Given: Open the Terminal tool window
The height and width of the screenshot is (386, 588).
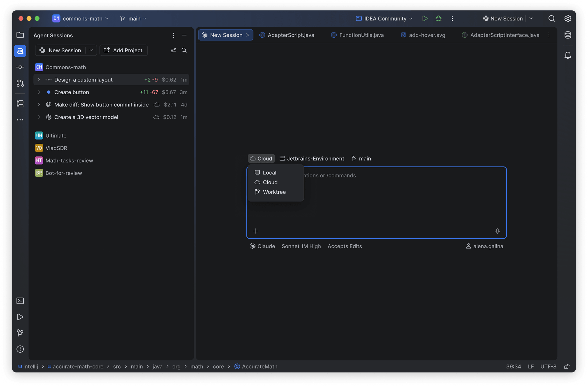Looking at the screenshot, I should click(x=20, y=301).
